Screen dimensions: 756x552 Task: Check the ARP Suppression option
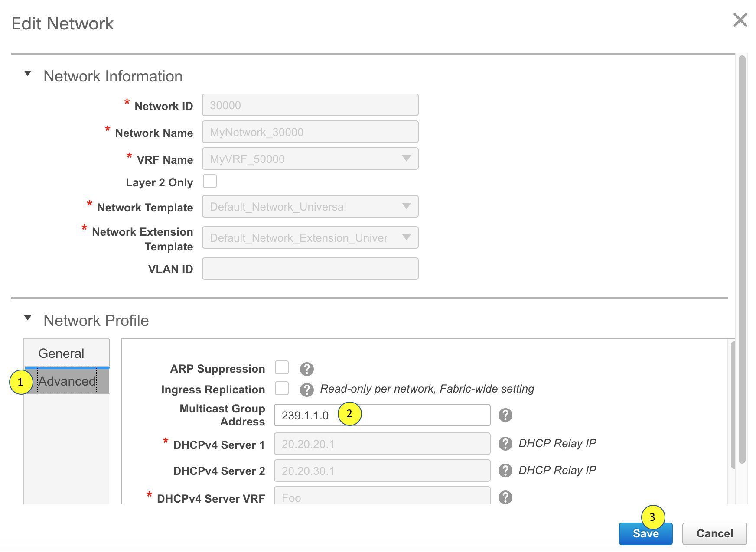click(x=282, y=367)
